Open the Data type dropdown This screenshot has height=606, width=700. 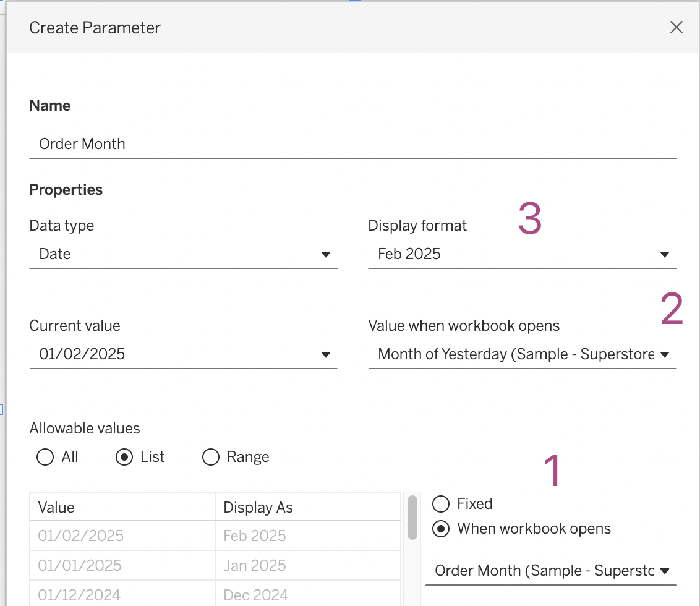pos(183,254)
